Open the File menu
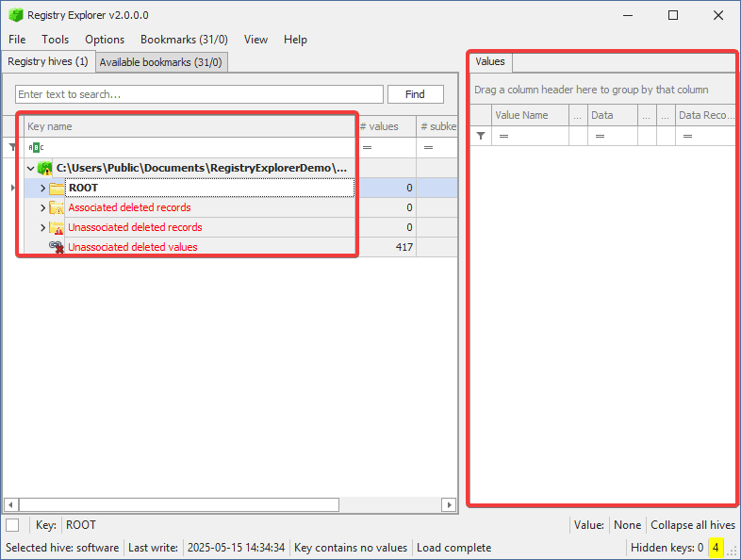Image resolution: width=741 pixels, height=560 pixels. [x=17, y=40]
